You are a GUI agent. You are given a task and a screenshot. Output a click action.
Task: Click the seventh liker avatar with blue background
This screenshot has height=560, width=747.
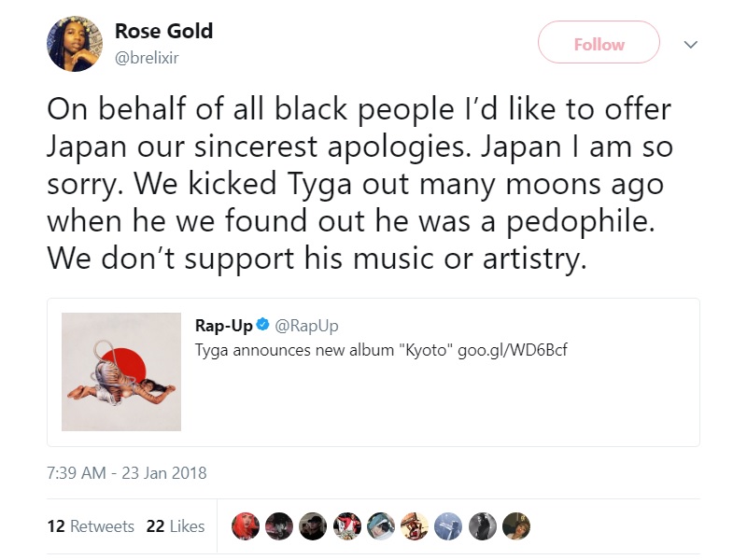click(x=448, y=526)
